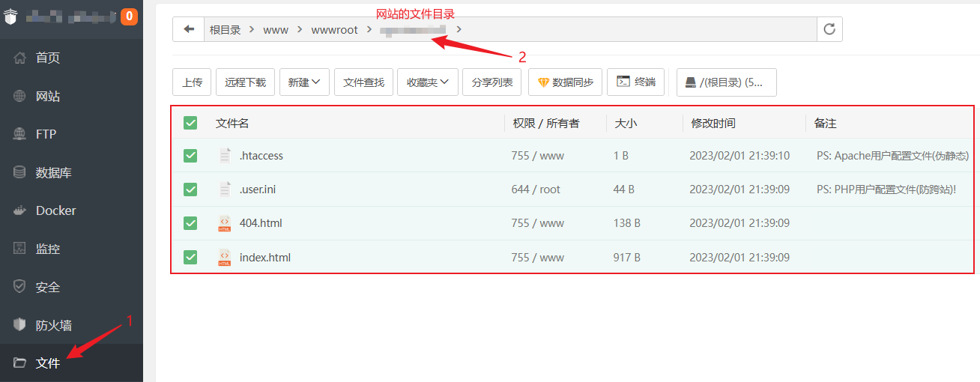Click the .user.ini file name
The image size is (980, 382).
click(258, 190)
